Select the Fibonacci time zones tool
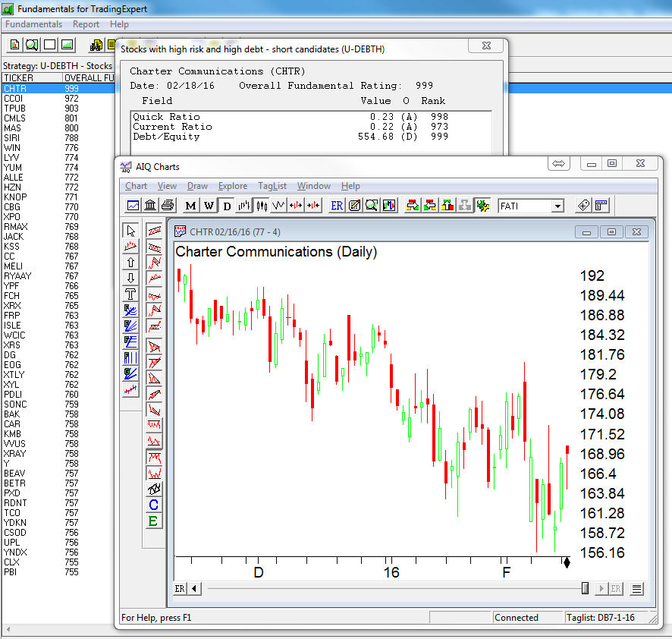 [x=130, y=357]
